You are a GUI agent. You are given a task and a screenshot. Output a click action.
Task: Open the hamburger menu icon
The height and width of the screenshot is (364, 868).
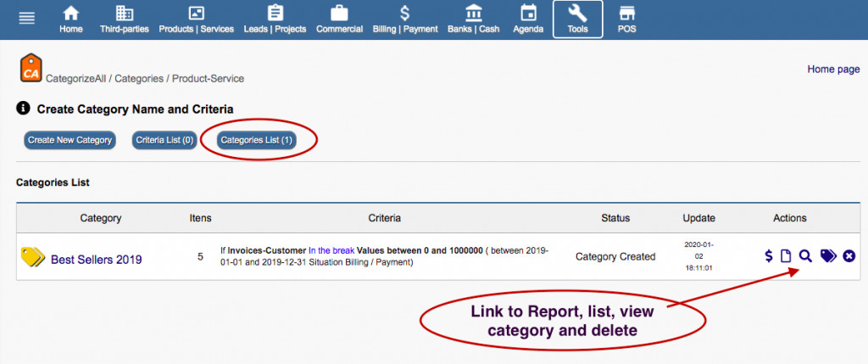tap(27, 19)
